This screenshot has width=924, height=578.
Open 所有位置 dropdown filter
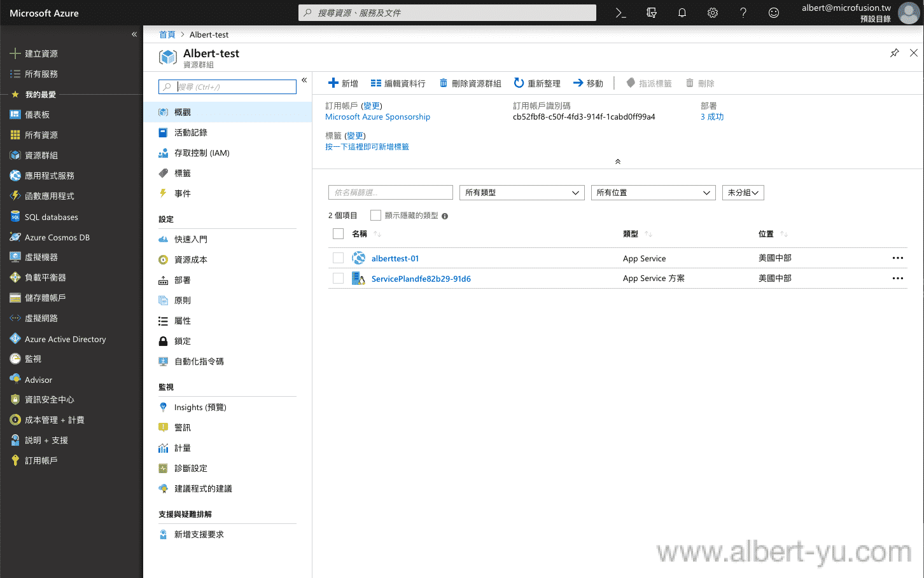coord(653,193)
